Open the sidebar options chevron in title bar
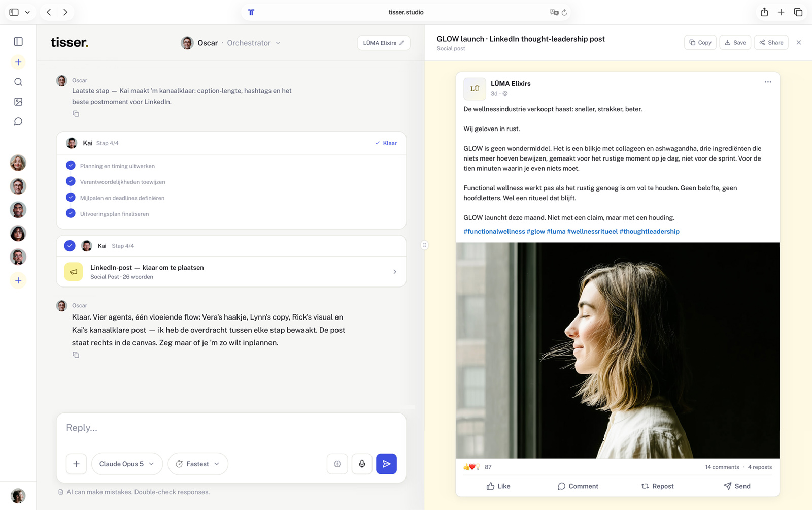Viewport: 812px width, 510px height. pos(27,12)
